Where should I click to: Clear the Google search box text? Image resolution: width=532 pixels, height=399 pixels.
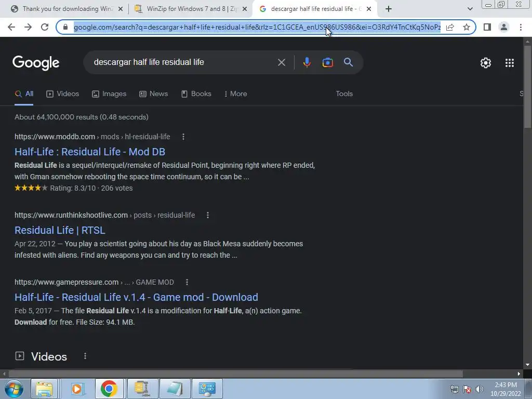(x=281, y=62)
